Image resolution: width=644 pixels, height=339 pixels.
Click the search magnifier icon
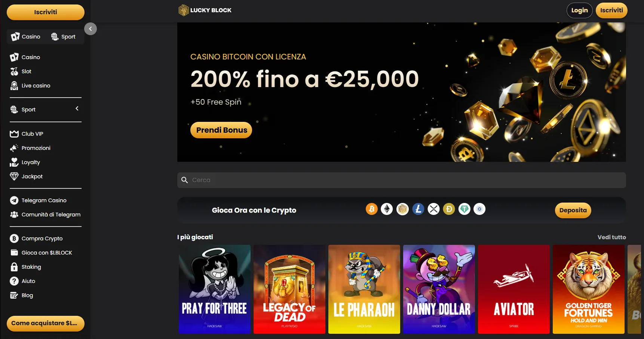coord(184,180)
